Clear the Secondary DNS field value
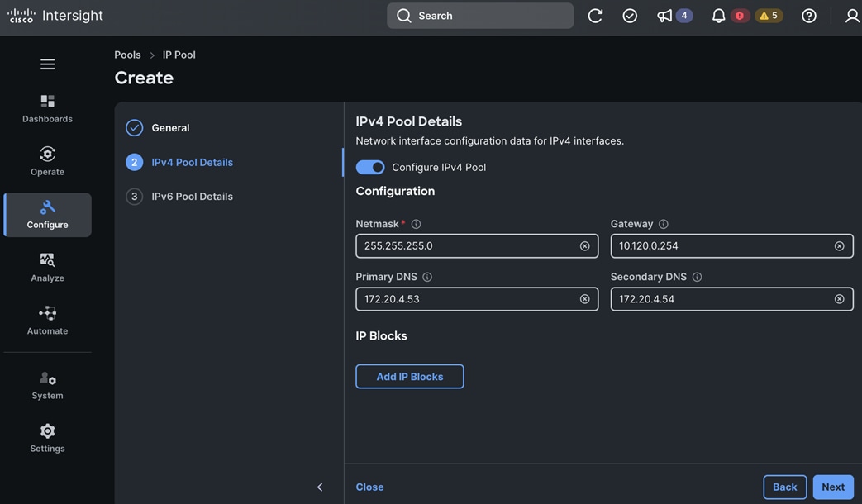Screen dimensions: 862x504 pos(840,299)
